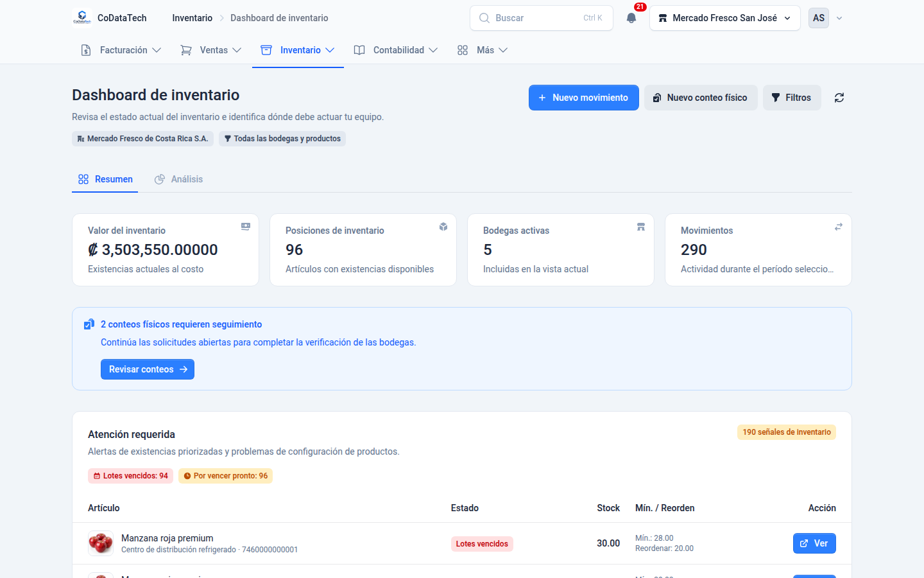This screenshot has width=924, height=578.
Task: Click the Todas las bodegas y productos chip
Action: (x=282, y=139)
